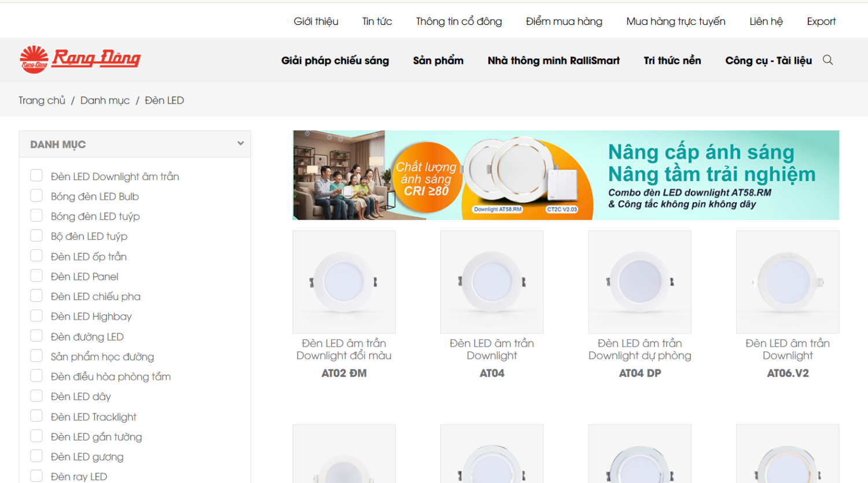Click the Rạng Đông logo
This screenshot has width=868, height=483.
[x=80, y=59]
